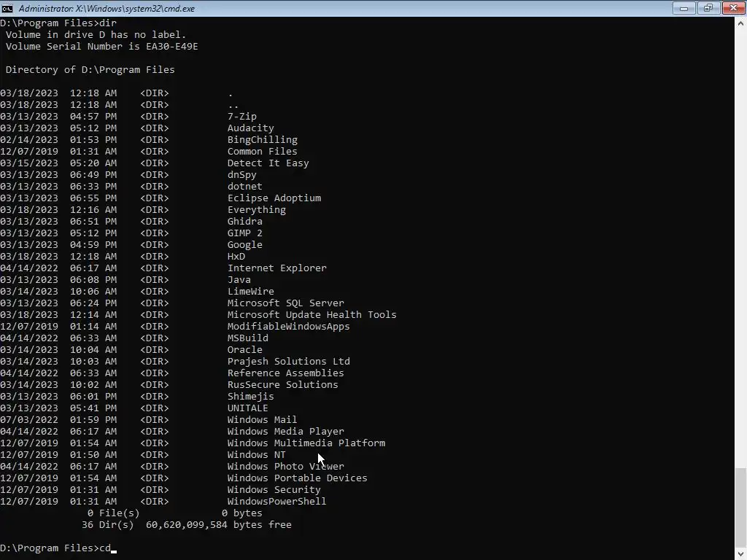Select the Java directory name
This screenshot has height=560, width=747.
tap(239, 279)
